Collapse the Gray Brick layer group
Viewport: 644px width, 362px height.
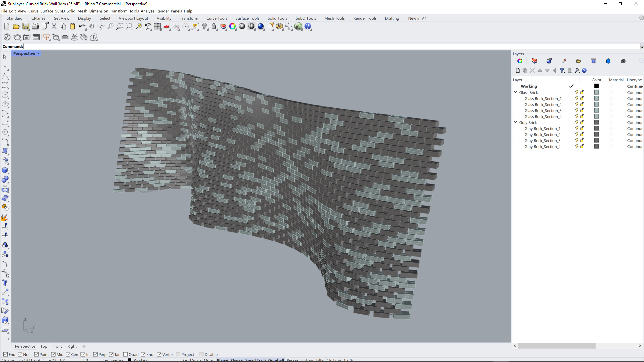[x=516, y=122]
